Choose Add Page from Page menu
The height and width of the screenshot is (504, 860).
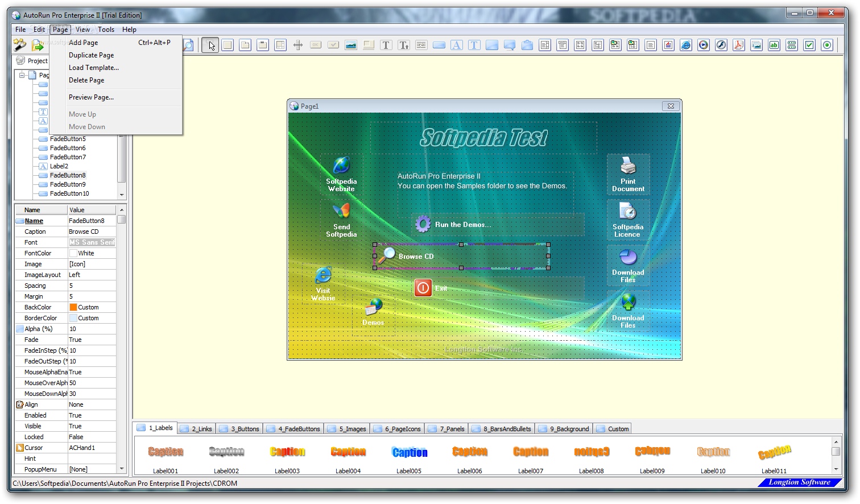point(116,43)
